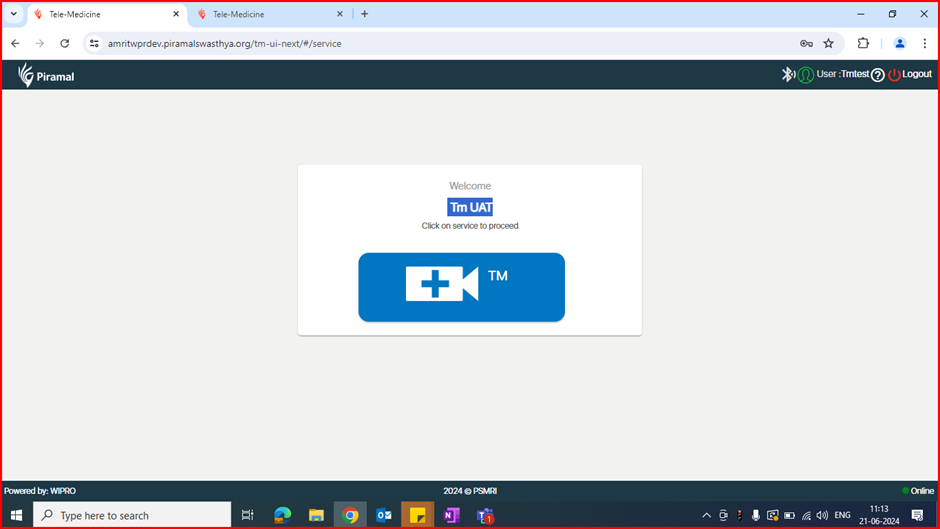The height and width of the screenshot is (529, 940).
Task: Open OneNote from the taskbar
Action: [451, 515]
